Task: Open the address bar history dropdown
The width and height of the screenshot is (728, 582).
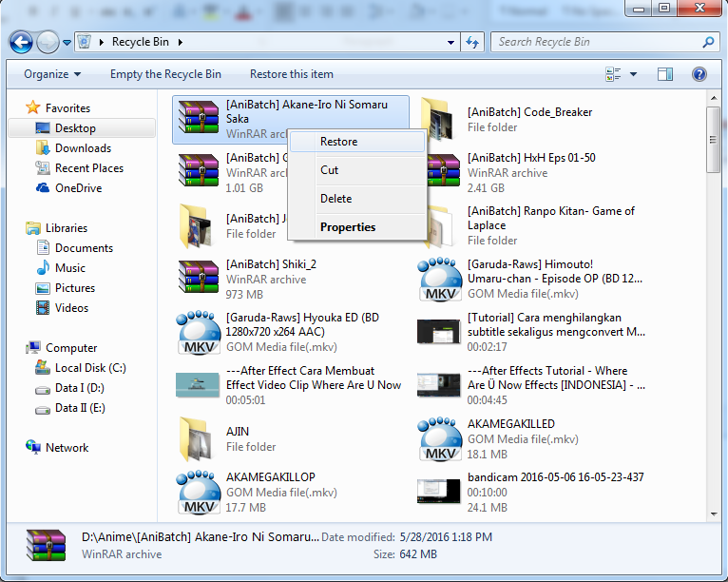Action: pos(450,42)
